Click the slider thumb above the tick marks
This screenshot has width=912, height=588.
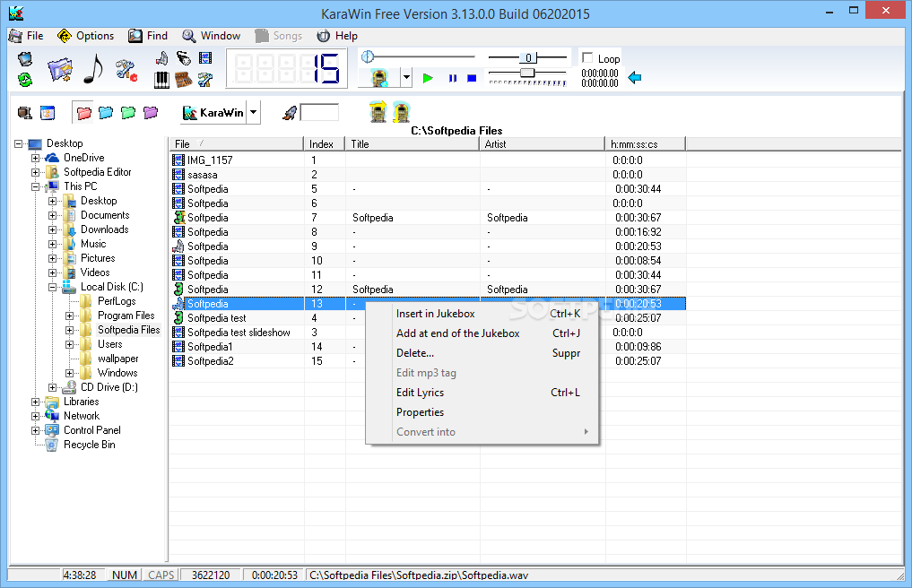coord(527,72)
